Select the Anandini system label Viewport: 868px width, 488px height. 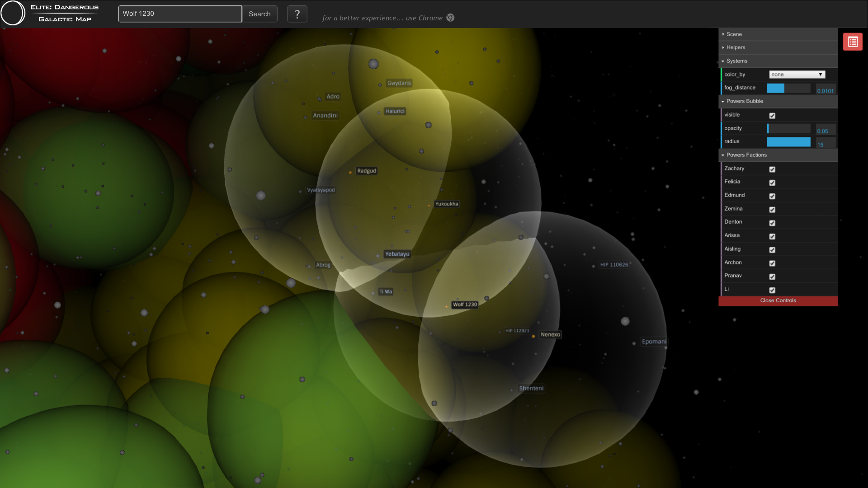[x=325, y=116]
